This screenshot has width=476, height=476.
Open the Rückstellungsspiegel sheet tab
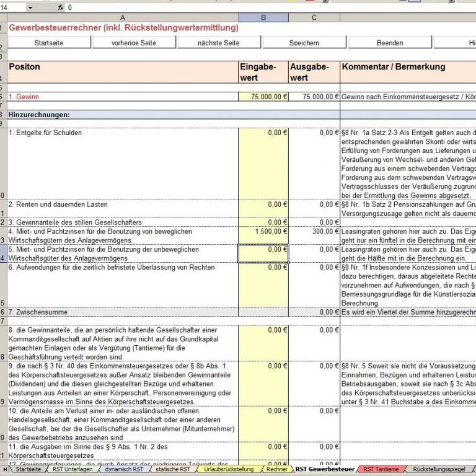point(438,470)
